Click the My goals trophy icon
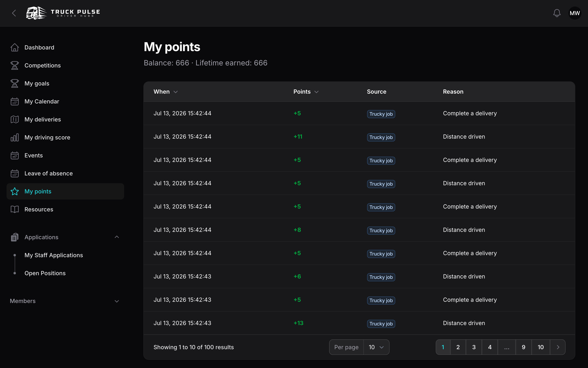588x368 pixels. coord(14,83)
